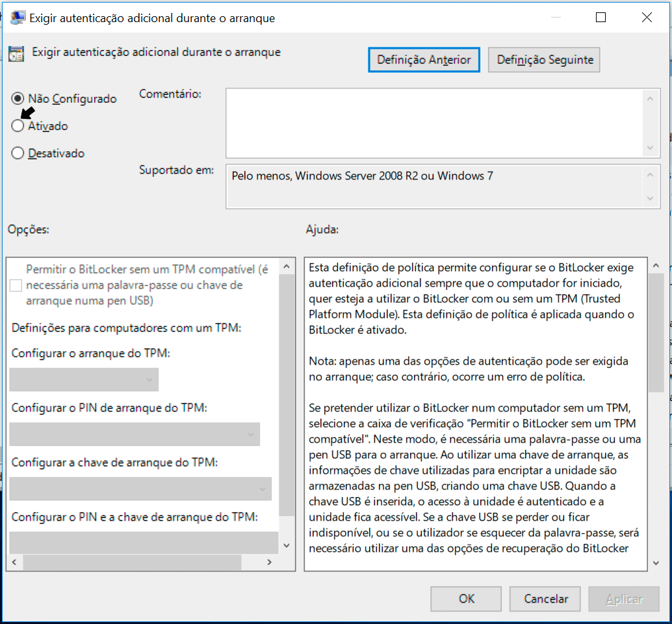Click the Opções panel scroll left arrow

[x=14, y=562]
